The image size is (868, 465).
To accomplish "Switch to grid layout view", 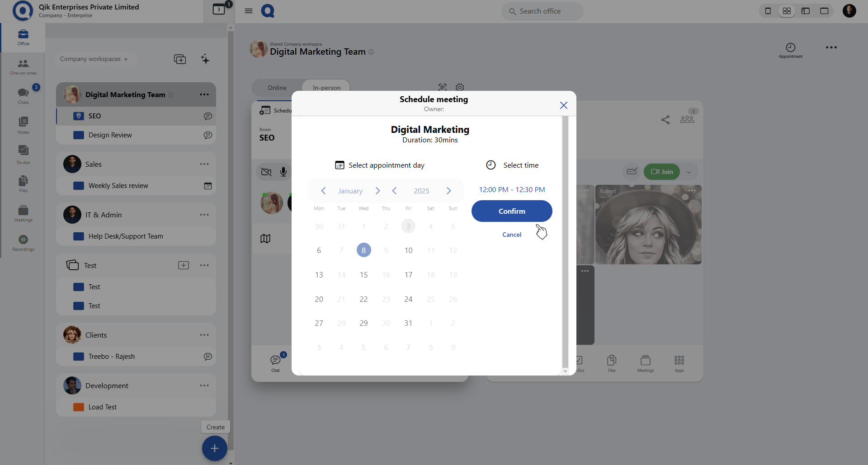I will 787,11.
